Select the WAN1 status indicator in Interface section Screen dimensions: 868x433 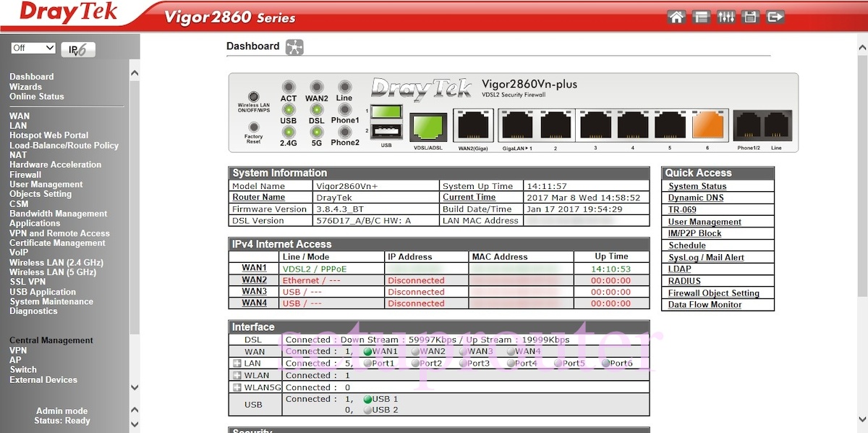tap(369, 351)
